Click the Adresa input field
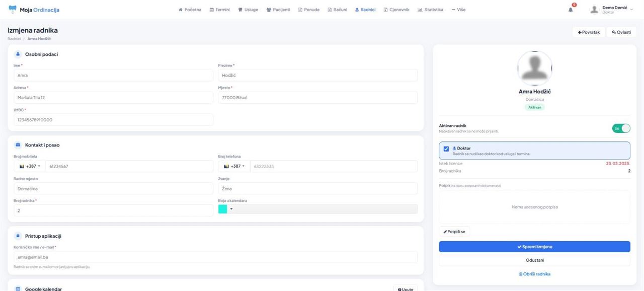644x291 pixels. click(113, 97)
